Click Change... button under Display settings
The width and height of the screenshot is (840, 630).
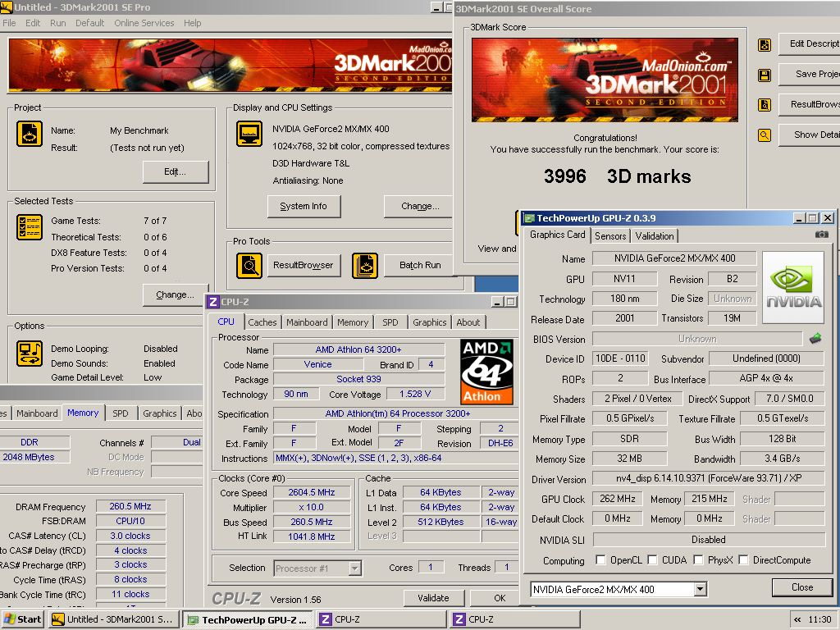(419, 206)
